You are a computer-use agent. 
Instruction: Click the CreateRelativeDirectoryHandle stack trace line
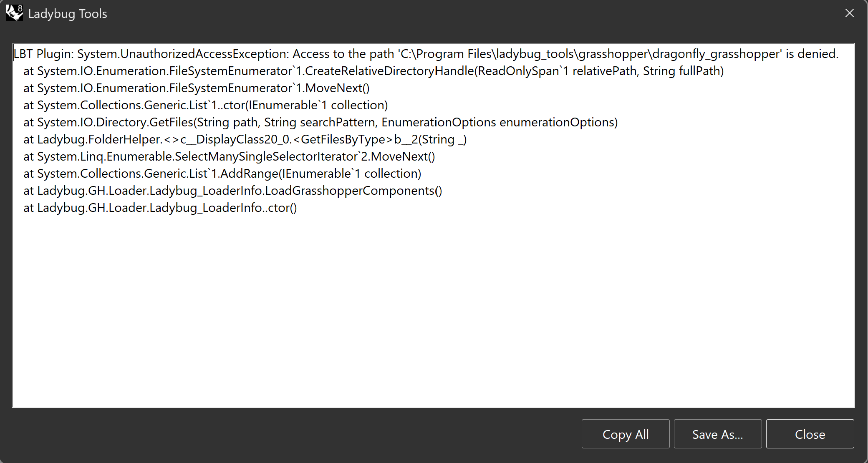coord(373,71)
